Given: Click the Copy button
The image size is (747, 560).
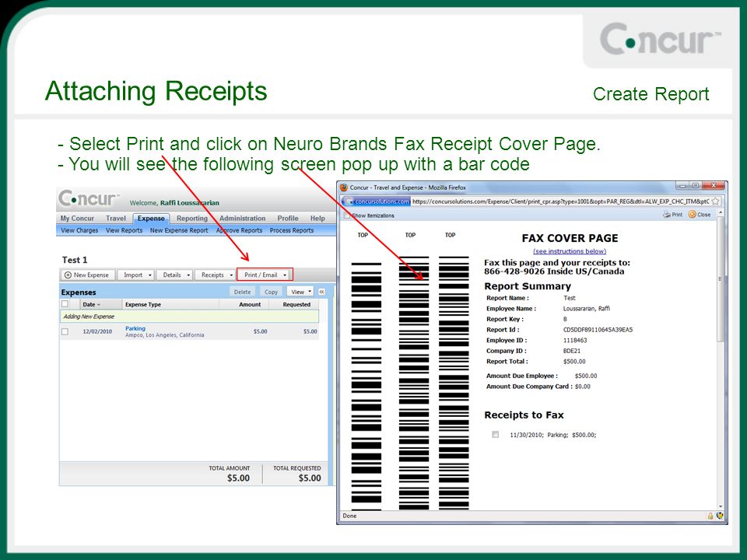Looking at the screenshot, I should click(x=271, y=292).
